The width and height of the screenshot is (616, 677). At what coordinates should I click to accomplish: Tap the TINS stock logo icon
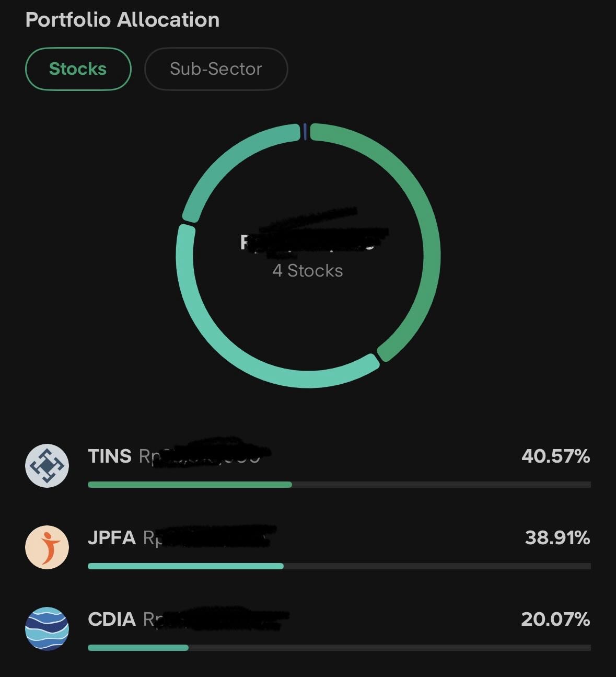coord(47,466)
